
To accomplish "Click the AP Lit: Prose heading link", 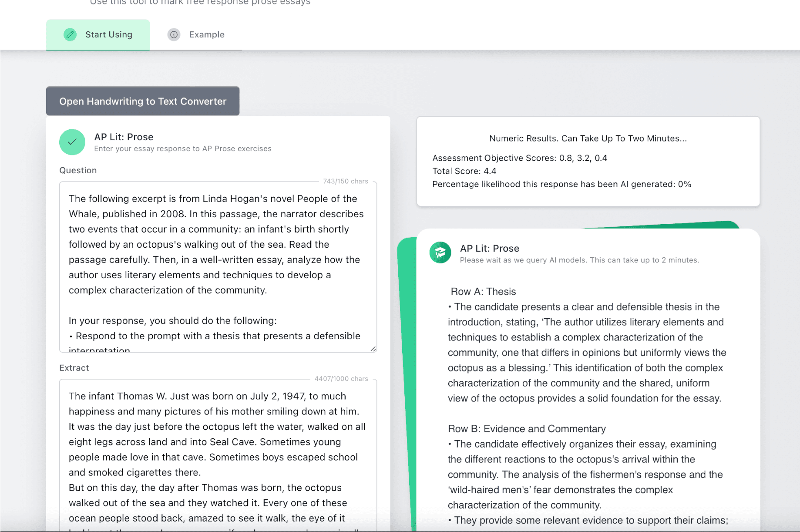I will click(124, 137).
